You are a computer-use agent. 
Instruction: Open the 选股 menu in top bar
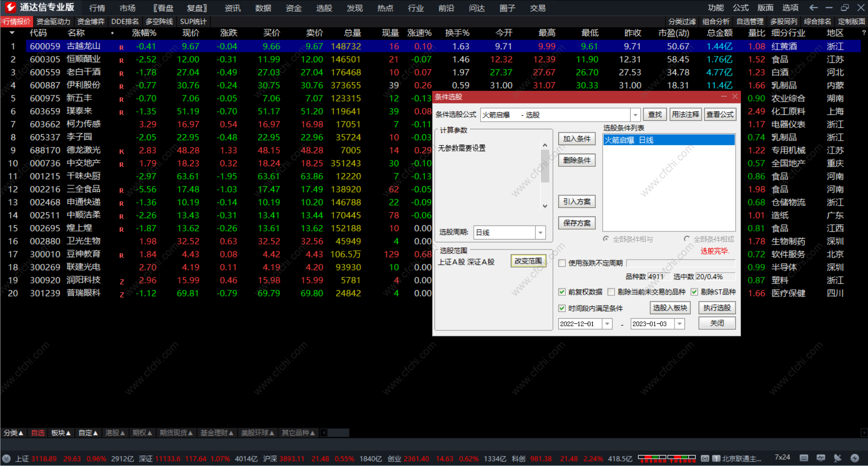click(324, 8)
